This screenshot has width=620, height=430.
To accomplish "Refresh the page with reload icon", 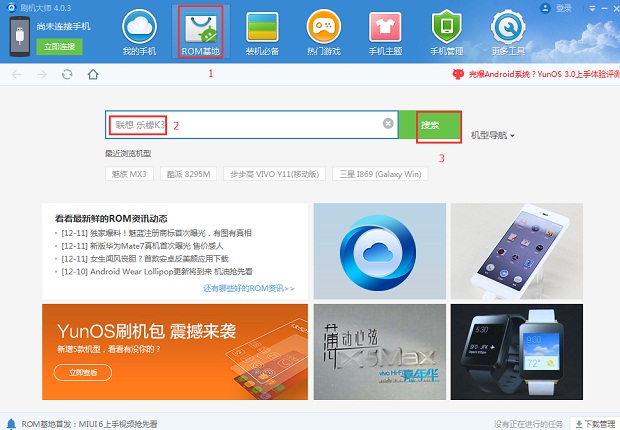I will [x=67, y=74].
